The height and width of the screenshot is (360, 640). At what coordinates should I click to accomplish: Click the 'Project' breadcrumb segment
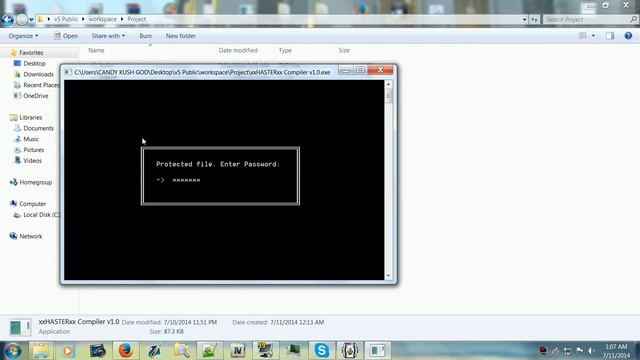136,19
